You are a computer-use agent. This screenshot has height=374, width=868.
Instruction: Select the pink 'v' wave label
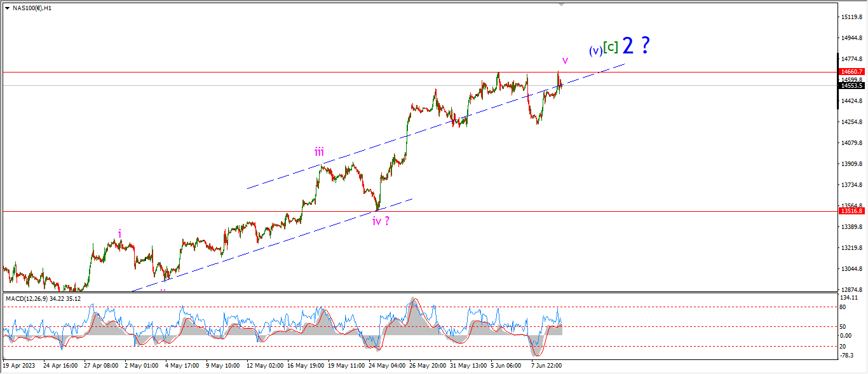click(x=565, y=60)
